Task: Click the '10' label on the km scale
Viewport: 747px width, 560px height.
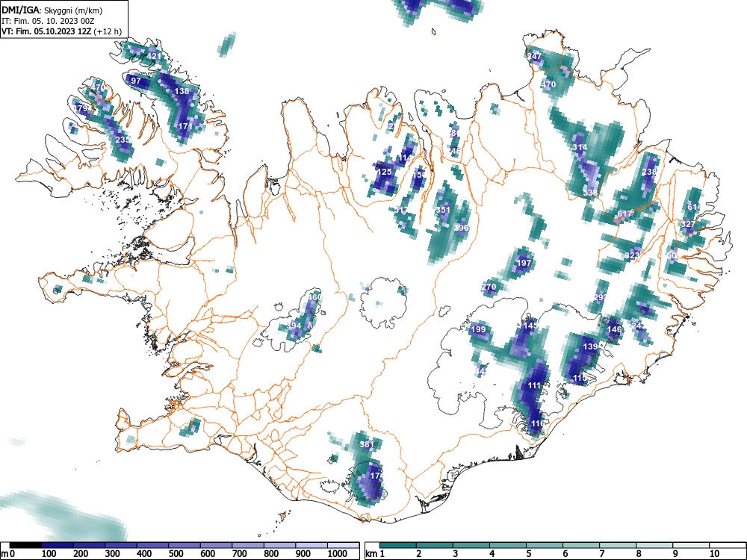Action: point(714,553)
